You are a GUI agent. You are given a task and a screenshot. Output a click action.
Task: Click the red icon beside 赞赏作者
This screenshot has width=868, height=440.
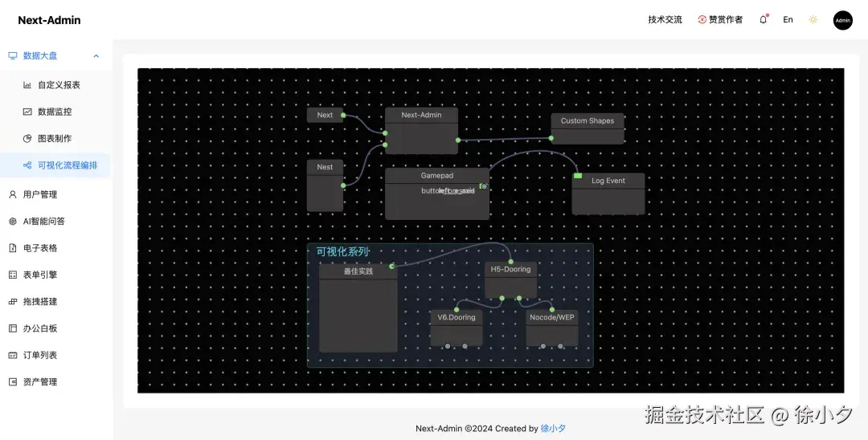(702, 20)
